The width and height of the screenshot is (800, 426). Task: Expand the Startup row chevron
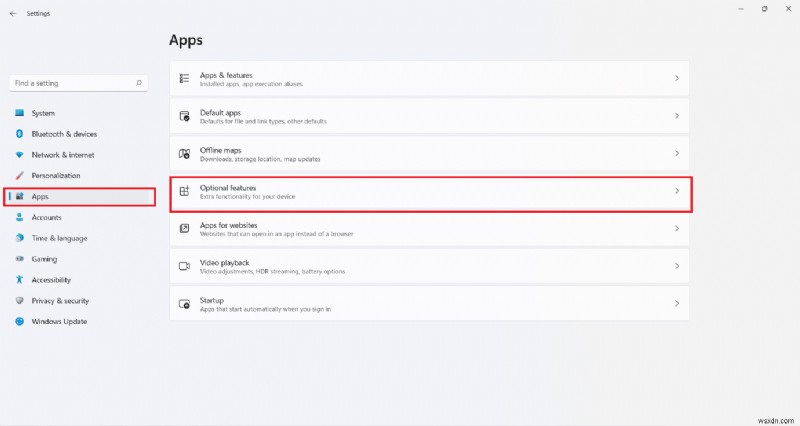677,303
